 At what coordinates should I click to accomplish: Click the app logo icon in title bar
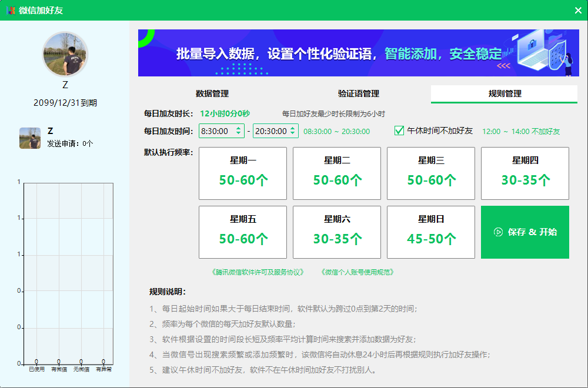[11, 10]
